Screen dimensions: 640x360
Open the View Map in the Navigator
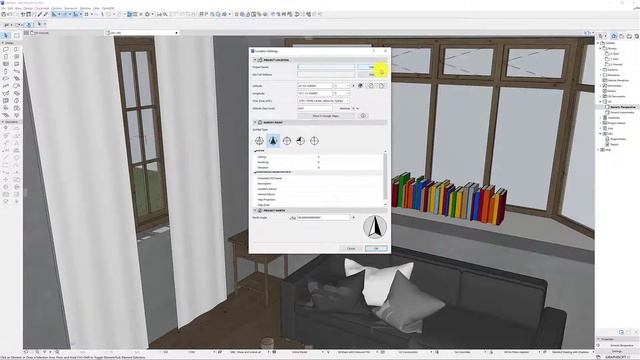click(x=622, y=36)
